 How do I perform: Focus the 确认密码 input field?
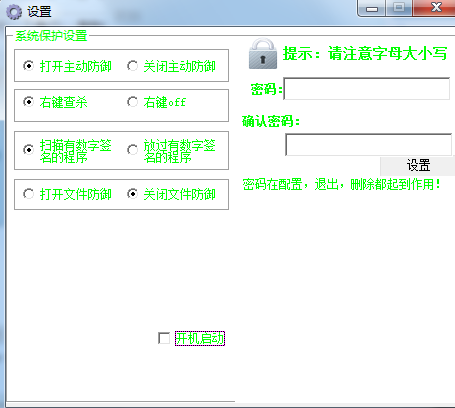369,145
